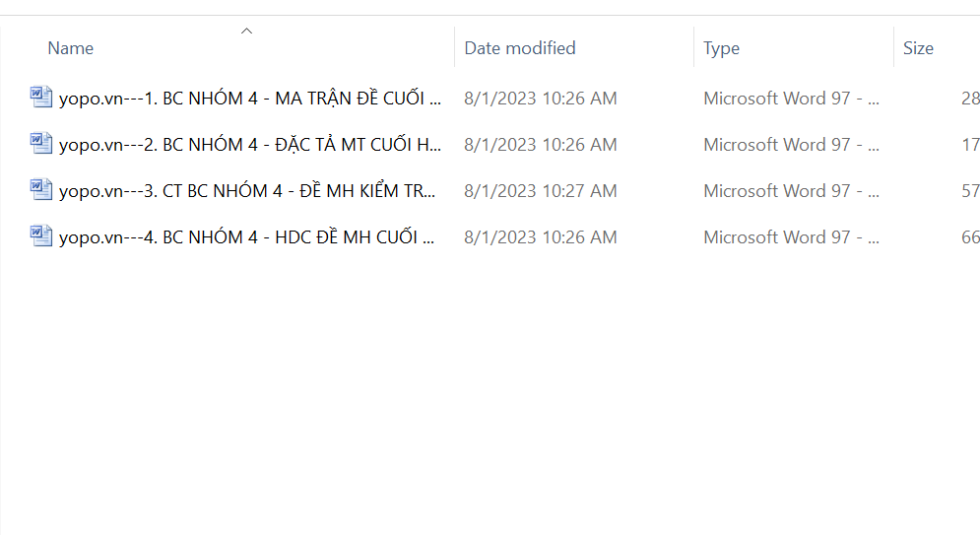Sort by the Date modified column header
The image size is (980, 535).
(520, 48)
